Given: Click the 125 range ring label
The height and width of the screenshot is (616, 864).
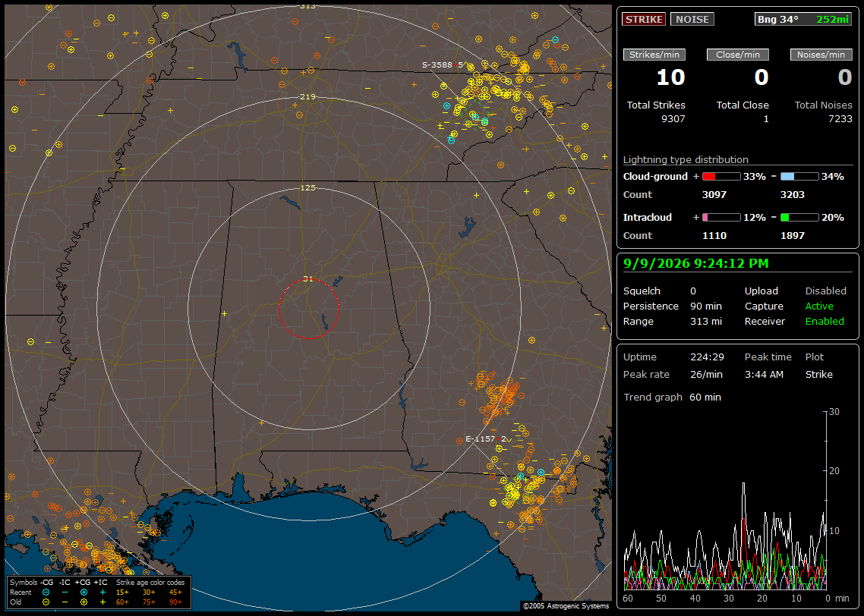Looking at the screenshot, I should 307,187.
